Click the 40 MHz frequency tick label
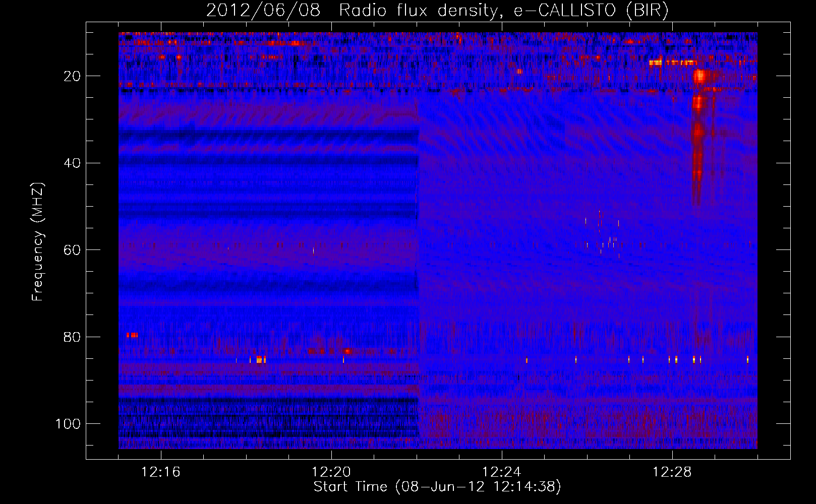 pos(73,163)
